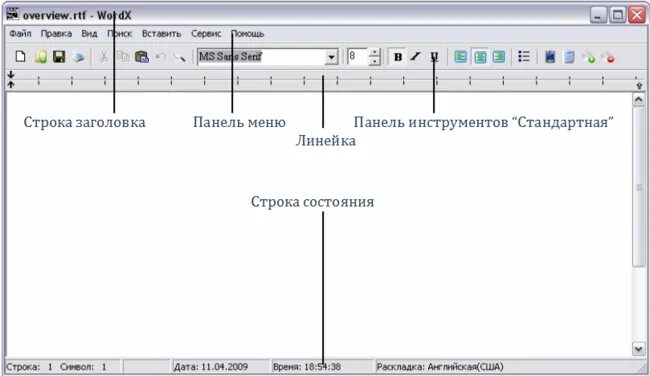
Task: Open the Файл menu
Action: click(x=20, y=34)
